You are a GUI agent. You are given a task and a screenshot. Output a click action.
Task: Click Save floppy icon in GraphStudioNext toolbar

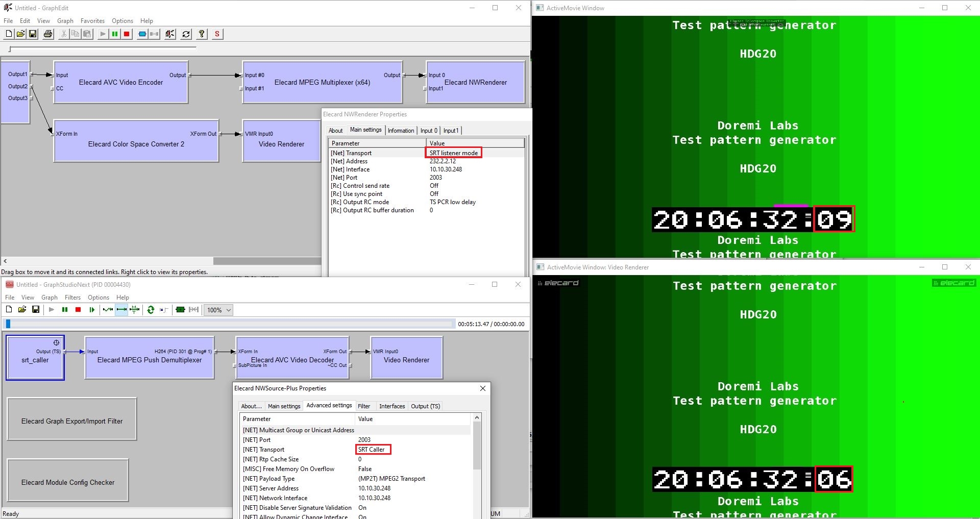coord(36,309)
